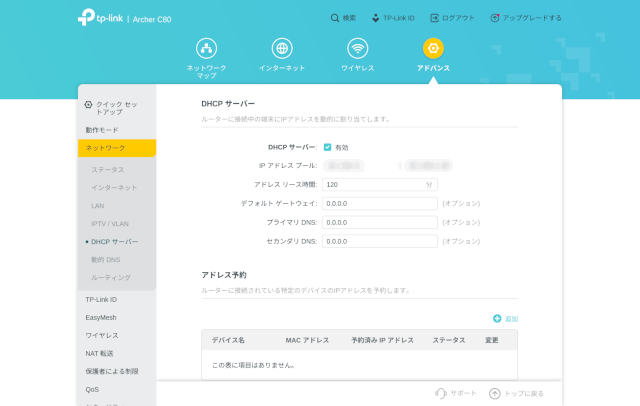Click the ステータス table column header
Viewport: 640px width, 406px height.
[x=449, y=340]
